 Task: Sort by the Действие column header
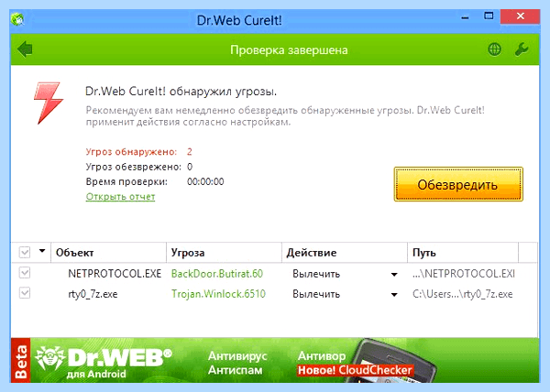(x=345, y=253)
